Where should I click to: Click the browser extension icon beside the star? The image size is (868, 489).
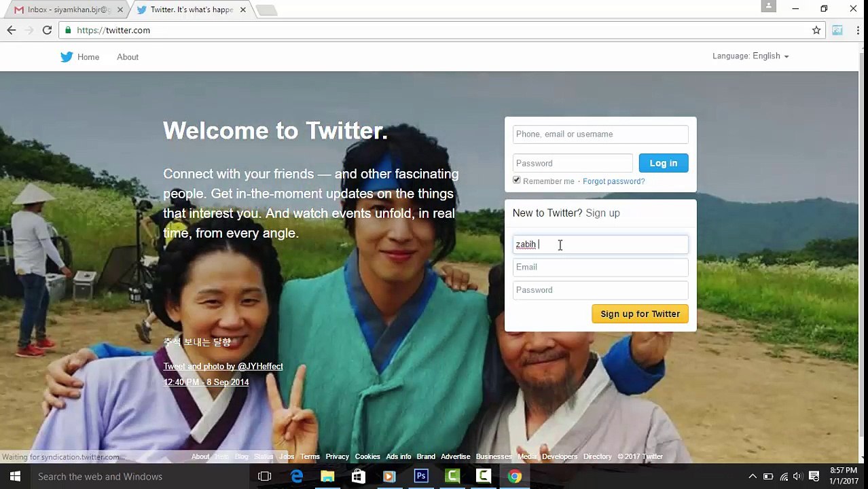coord(837,30)
